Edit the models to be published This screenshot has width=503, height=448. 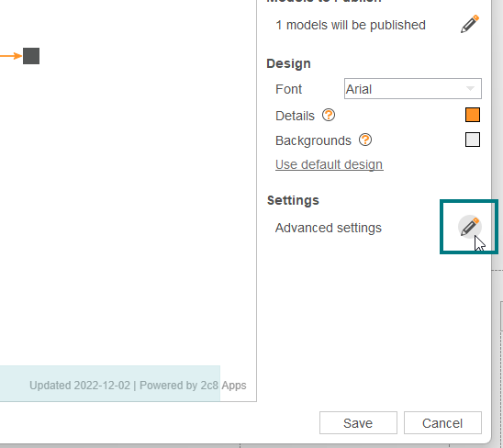[x=470, y=24]
